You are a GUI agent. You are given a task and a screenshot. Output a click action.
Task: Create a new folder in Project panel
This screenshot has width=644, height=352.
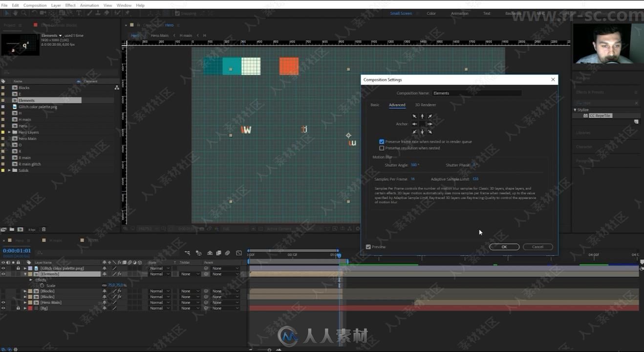point(12,229)
